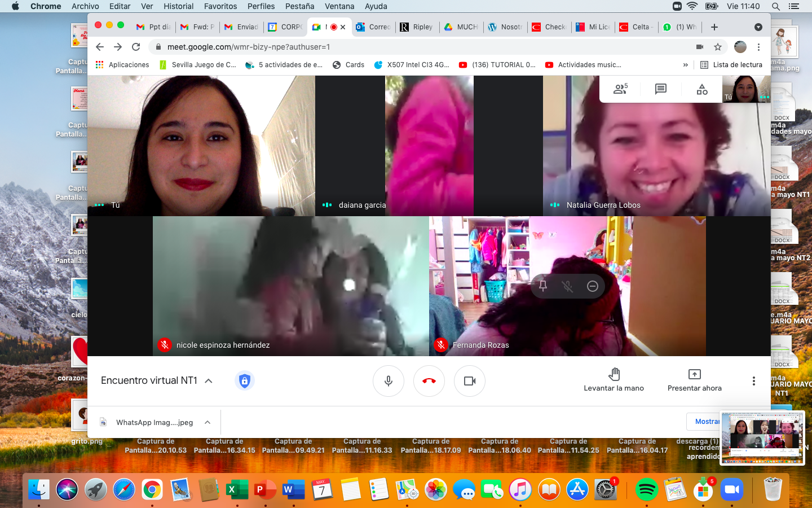Hang up the call with red phone button

[429, 381]
